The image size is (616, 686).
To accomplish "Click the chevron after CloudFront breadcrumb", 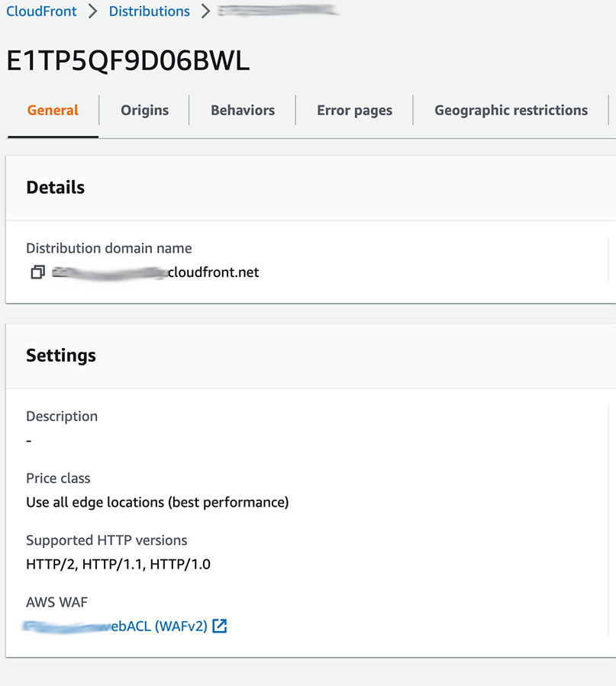I will 93,11.
